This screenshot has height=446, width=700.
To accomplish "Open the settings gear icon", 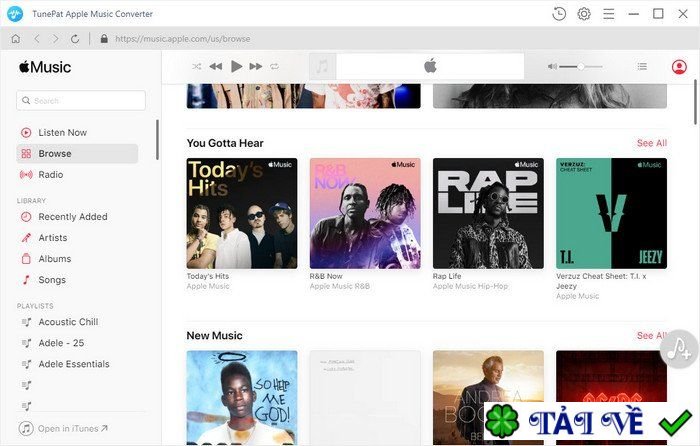I will (x=584, y=14).
